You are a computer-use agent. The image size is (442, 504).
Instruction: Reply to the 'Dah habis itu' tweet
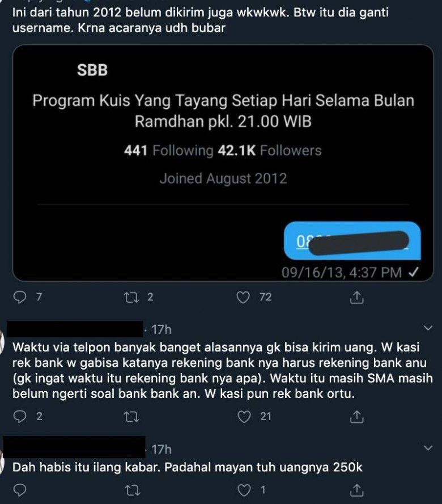coord(20,490)
